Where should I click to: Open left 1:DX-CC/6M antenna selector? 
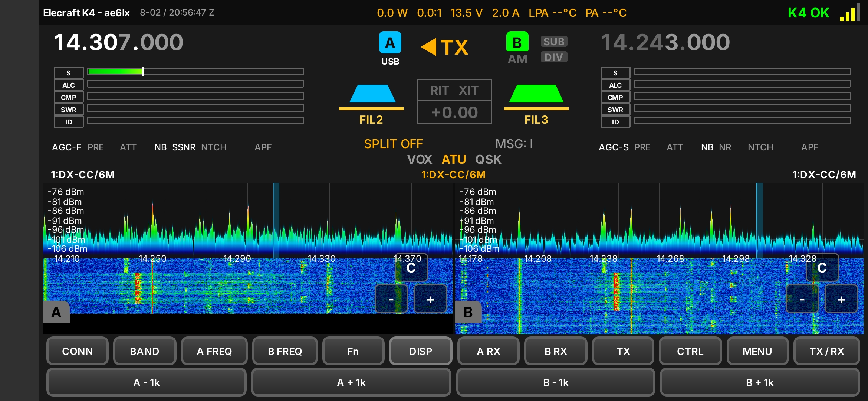tap(83, 175)
